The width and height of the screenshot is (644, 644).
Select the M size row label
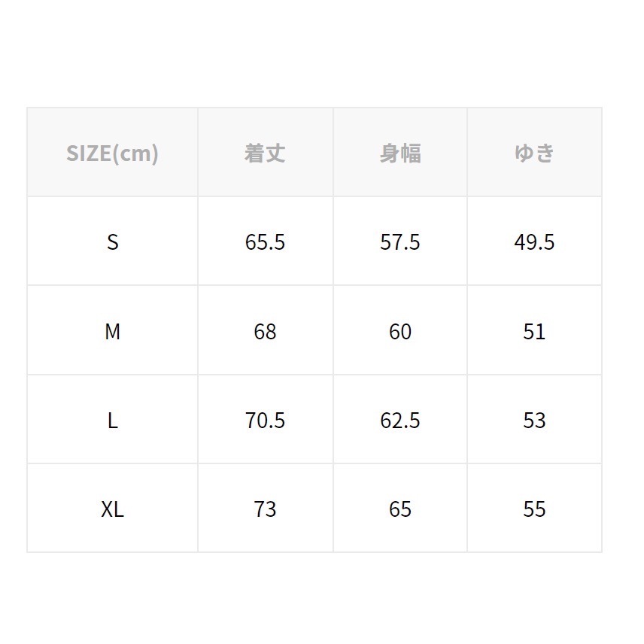(x=113, y=332)
